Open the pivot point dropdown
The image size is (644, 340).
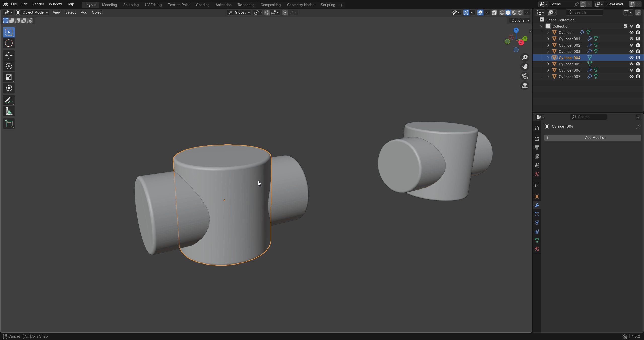(x=258, y=12)
